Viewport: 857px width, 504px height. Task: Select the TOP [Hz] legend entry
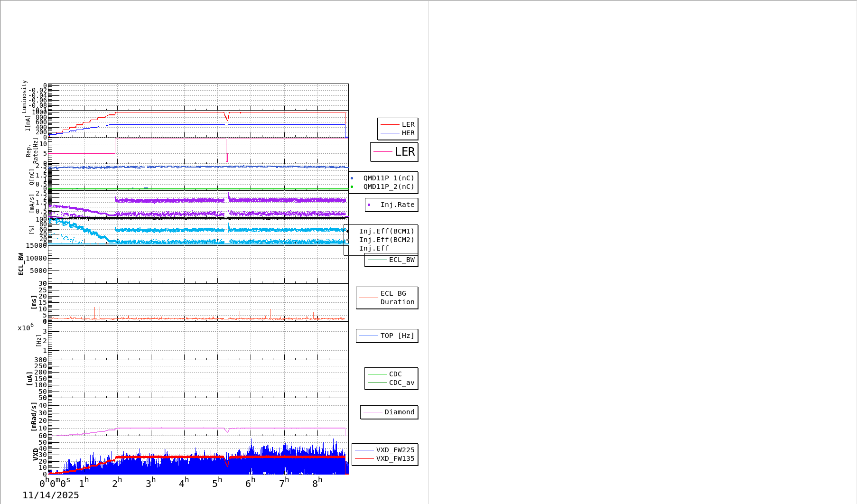387,336
